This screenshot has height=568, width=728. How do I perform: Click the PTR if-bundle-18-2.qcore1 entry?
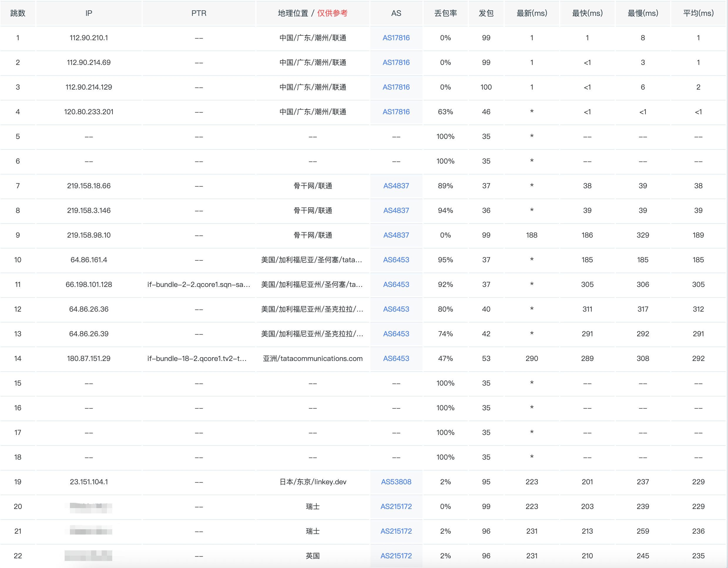pos(197,358)
